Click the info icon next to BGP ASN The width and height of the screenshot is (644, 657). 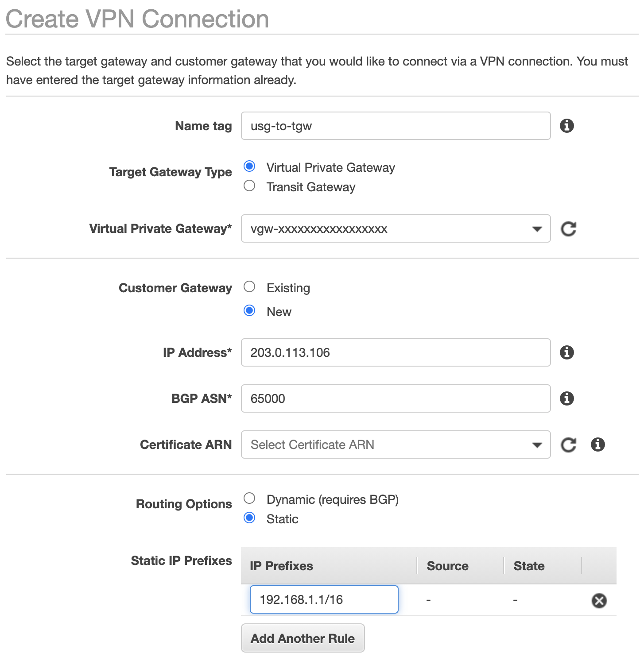point(566,398)
